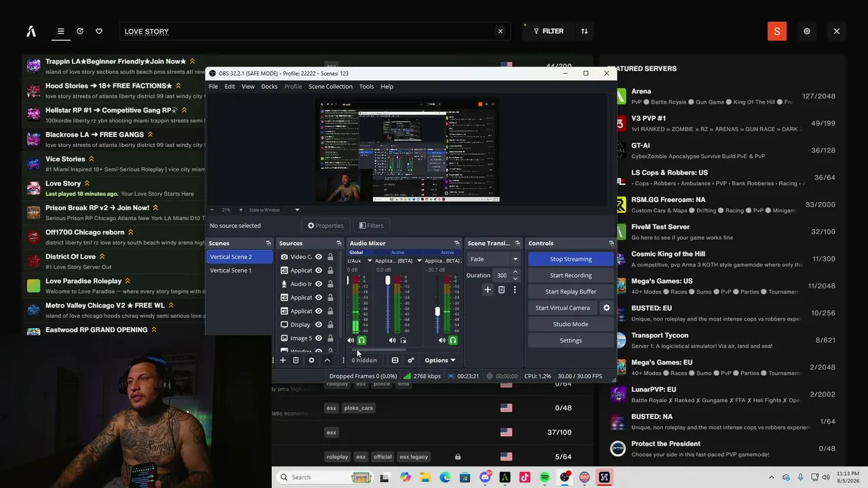
Task: Click the audio mixer horizontal scrollbar
Action: (378, 350)
